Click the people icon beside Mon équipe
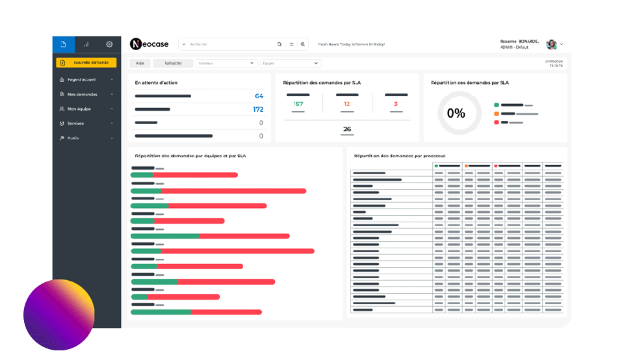Screen dimensions: 624x364 point(62,109)
